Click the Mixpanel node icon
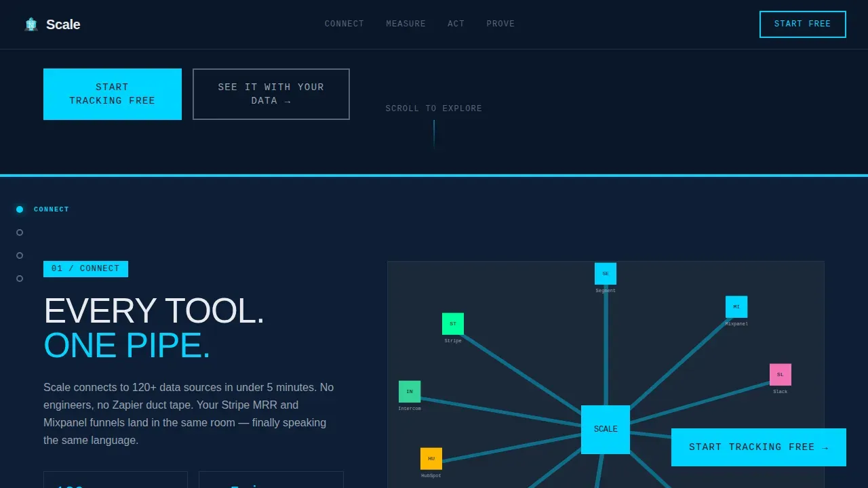Image resolution: width=868 pixels, height=488 pixels. pyautogui.click(x=736, y=307)
